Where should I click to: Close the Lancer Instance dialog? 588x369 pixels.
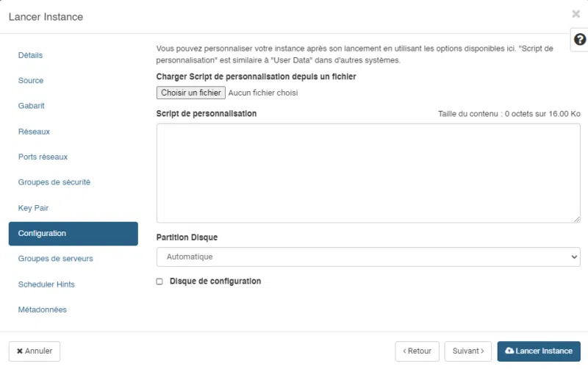point(576,14)
